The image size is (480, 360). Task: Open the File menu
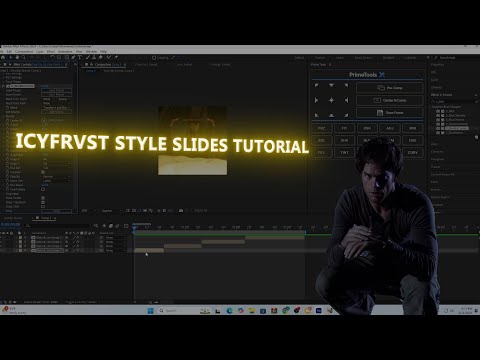[x=1, y=52]
